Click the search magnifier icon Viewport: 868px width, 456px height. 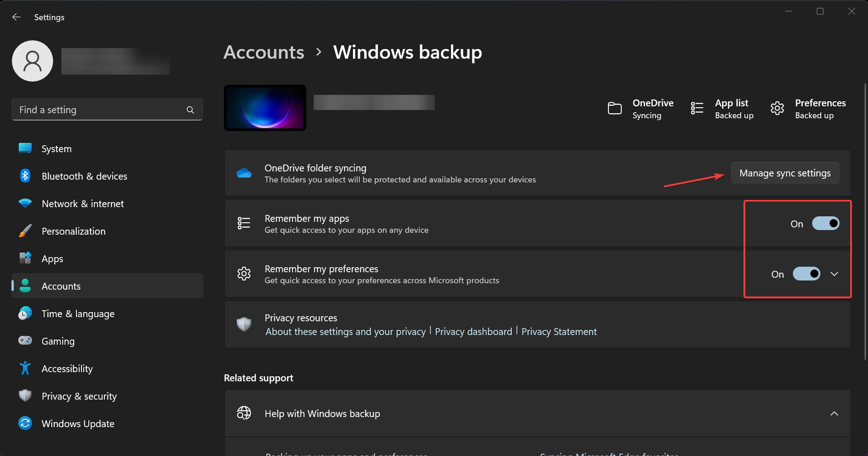[190, 110]
